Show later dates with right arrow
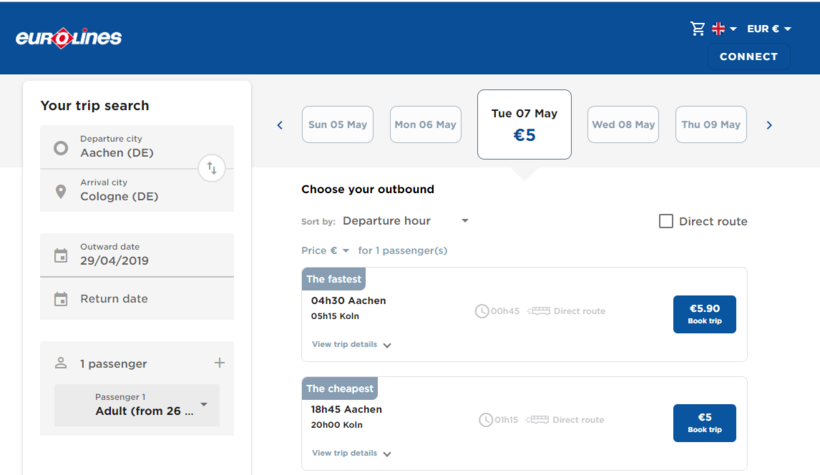 (769, 125)
